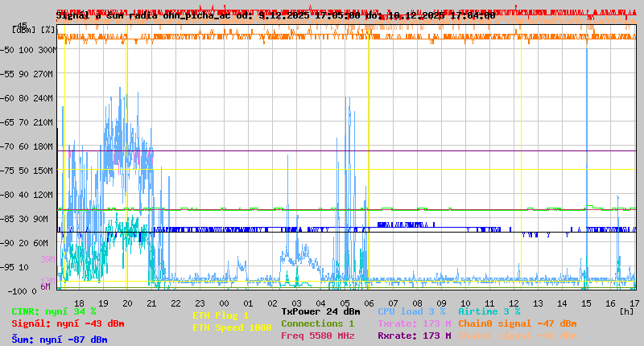Click the '210M' throughput axis label
The image size is (644, 346).
pos(43,122)
